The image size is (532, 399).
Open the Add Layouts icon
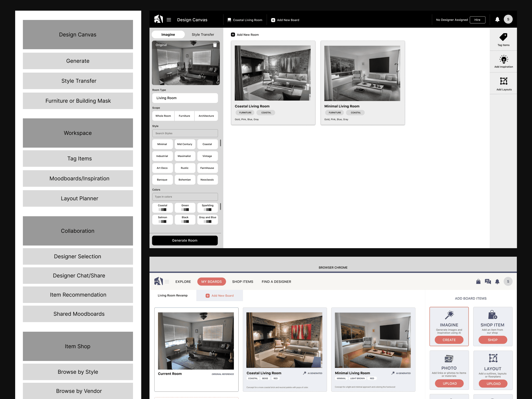(x=504, y=81)
